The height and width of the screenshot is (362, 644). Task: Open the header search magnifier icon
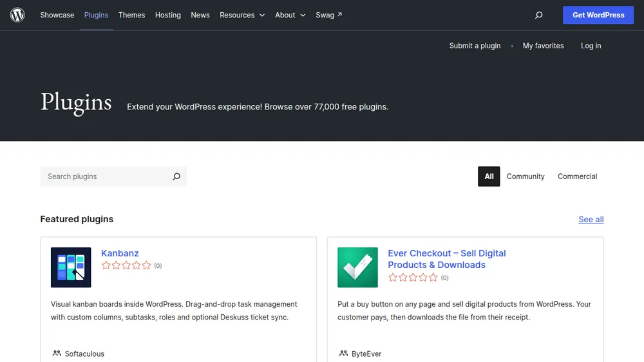[x=538, y=15]
